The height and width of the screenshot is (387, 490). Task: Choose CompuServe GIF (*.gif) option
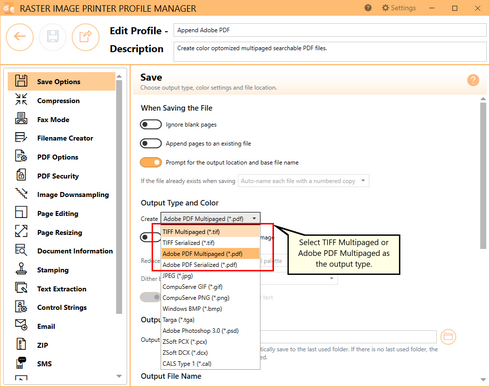(210, 287)
